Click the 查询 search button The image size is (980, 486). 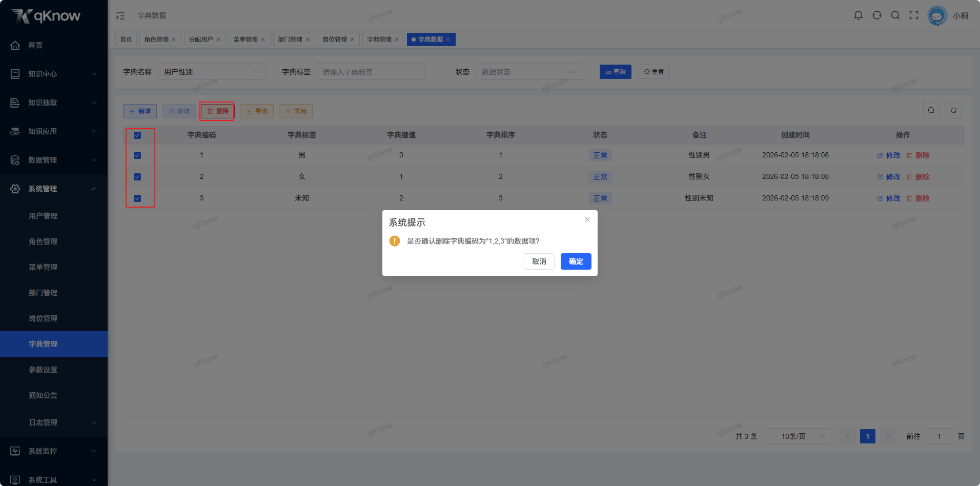616,72
